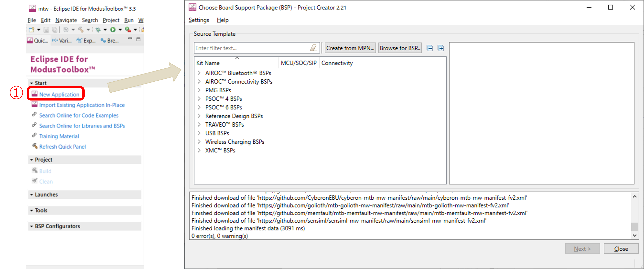
Task: Click Search Online for Libraries and BSPs
Action: 82,126
